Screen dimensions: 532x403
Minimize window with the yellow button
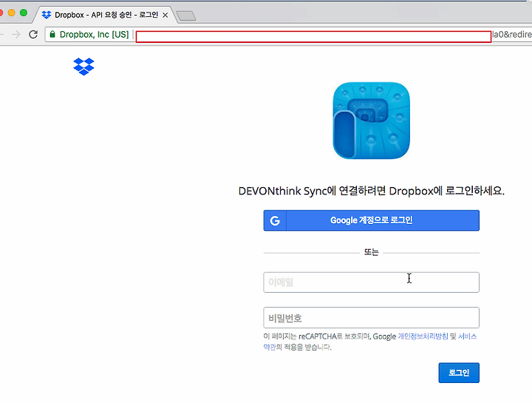(11, 13)
